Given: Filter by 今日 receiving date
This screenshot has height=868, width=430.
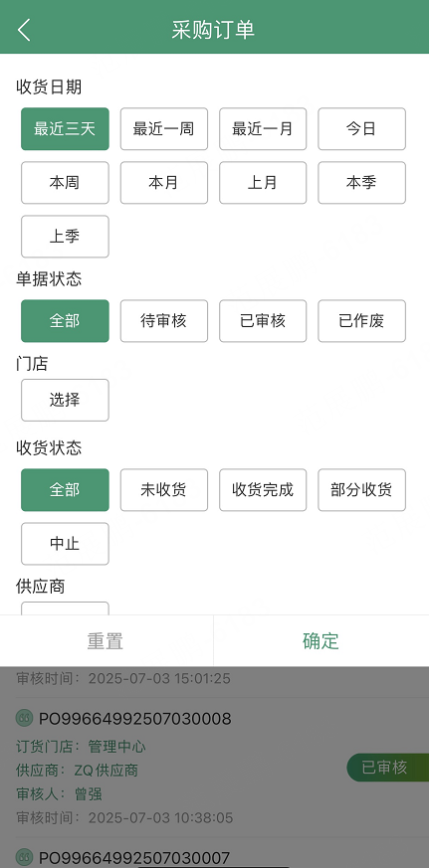Looking at the screenshot, I should pyautogui.click(x=362, y=129).
